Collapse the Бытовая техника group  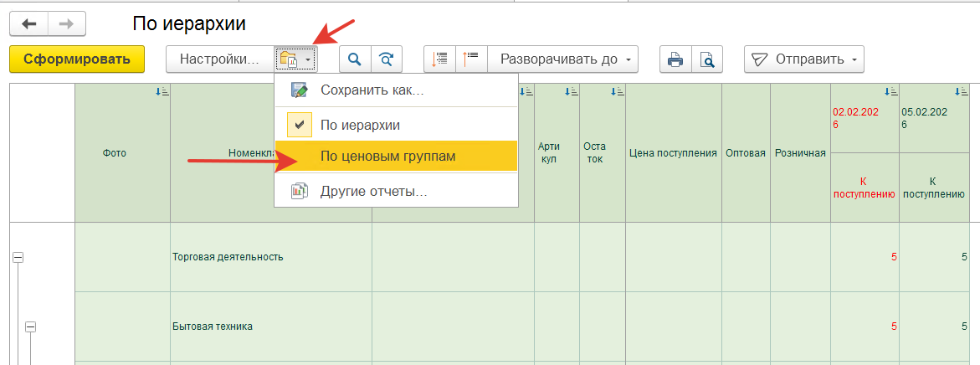click(30, 326)
